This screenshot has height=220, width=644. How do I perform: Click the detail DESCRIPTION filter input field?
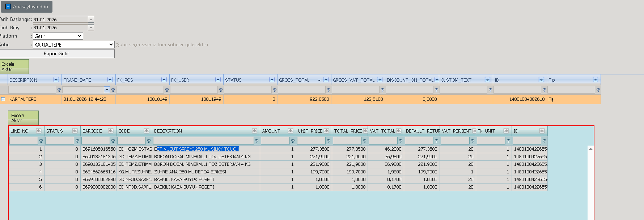(203, 141)
